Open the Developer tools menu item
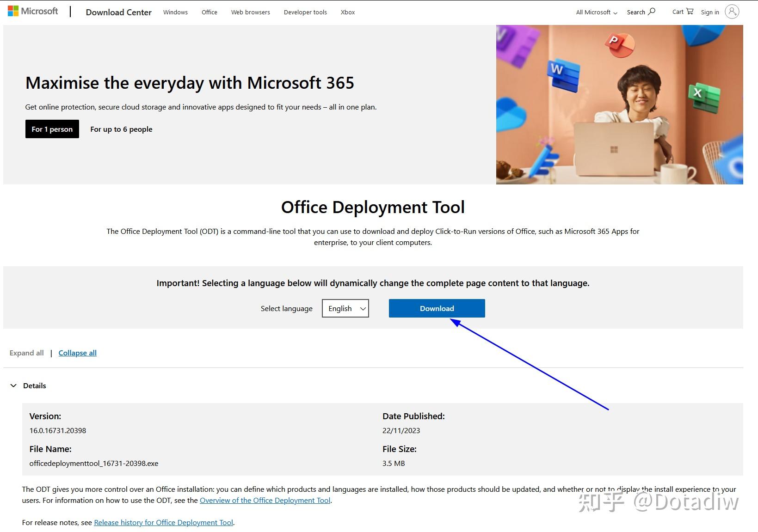The height and width of the screenshot is (532, 758). point(305,12)
